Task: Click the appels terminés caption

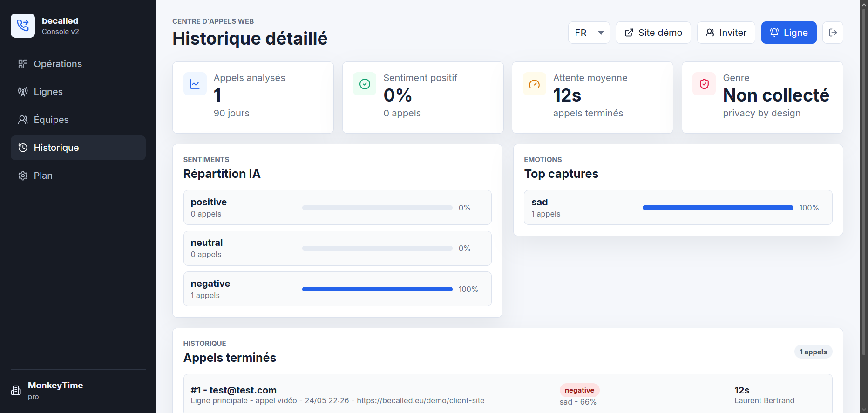Action: (x=588, y=113)
